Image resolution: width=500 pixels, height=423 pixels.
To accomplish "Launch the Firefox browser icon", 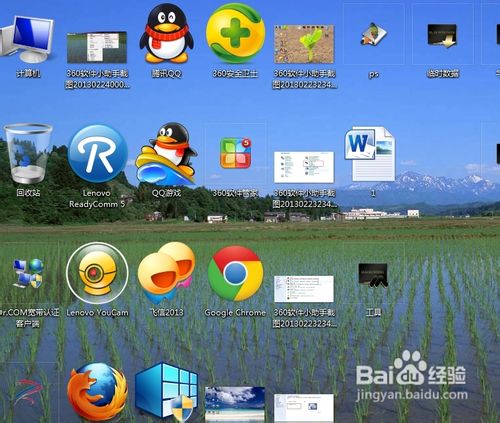I will [97, 393].
